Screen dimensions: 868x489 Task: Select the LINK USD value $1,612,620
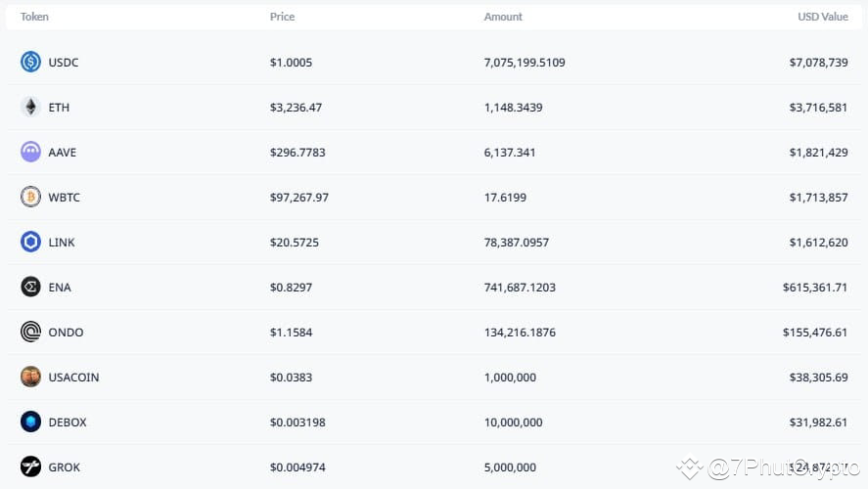(x=818, y=243)
